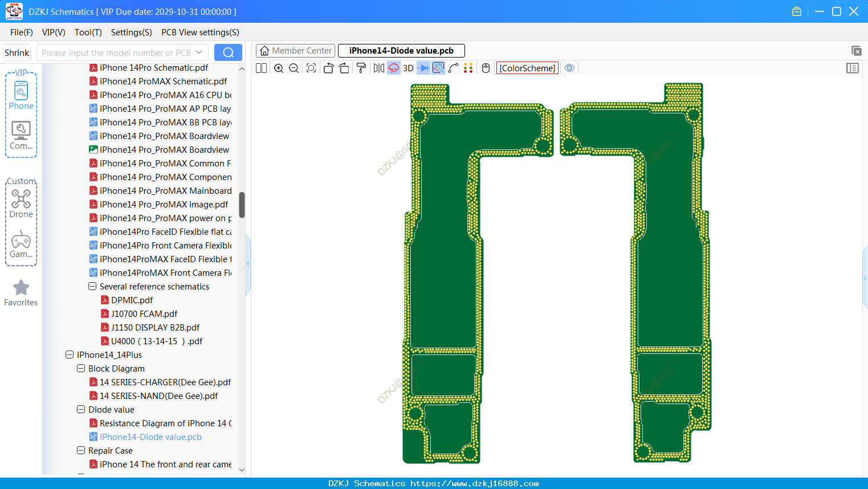Viewport: 868px width, 489px height.
Task: Open iPhone 14Pro Schematic.pdf
Action: pyautogui.click(x=154, y=68)
